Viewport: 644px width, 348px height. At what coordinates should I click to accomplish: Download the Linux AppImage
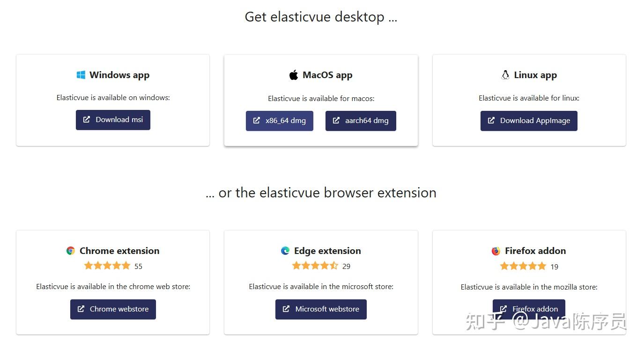528,120
